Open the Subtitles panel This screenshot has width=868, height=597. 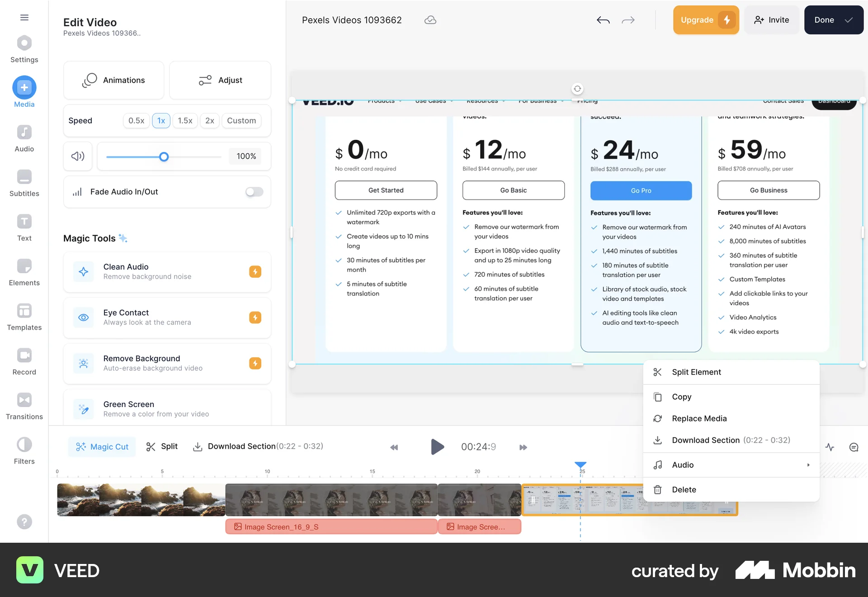pyautogui.click(x=24, y=182)
